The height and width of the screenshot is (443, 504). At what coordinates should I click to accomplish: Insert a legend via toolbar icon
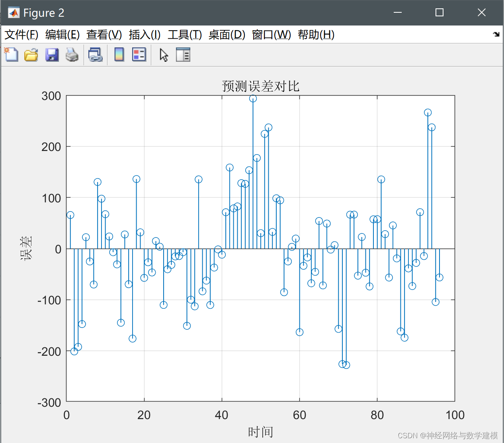pos(139,55)
